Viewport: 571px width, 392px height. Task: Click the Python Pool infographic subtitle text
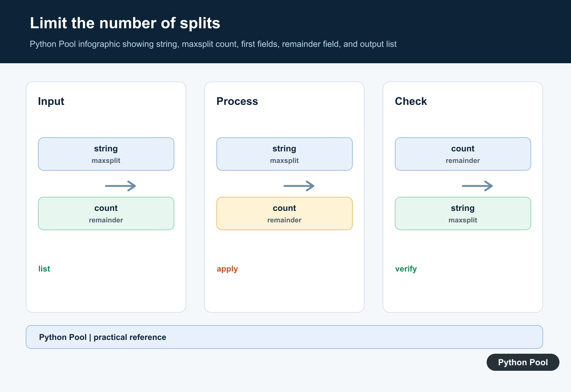(213, 44)
